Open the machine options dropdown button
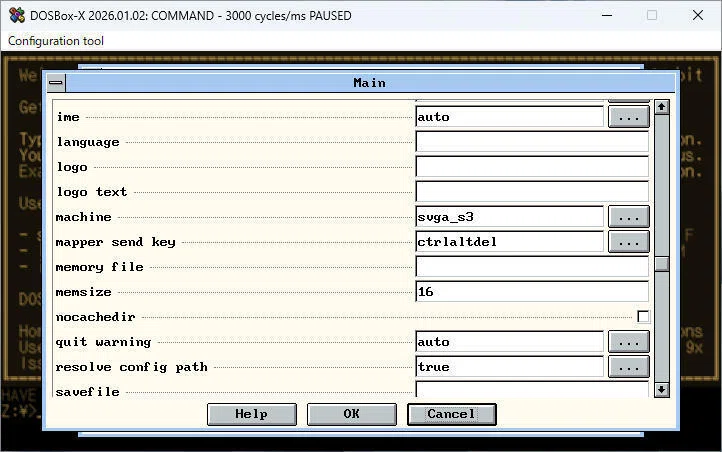The height and width of the screenshot is (452, 722). pos(629,217)
